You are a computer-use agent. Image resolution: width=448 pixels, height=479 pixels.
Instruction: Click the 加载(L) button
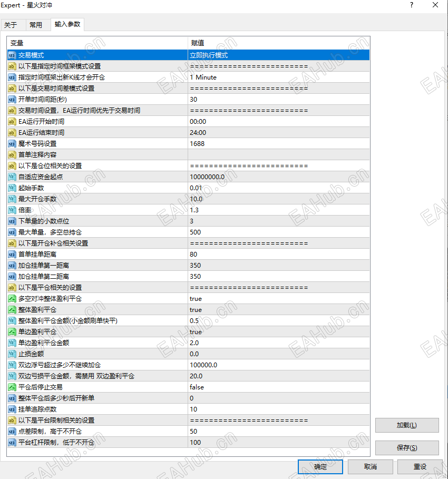[407, 425]
